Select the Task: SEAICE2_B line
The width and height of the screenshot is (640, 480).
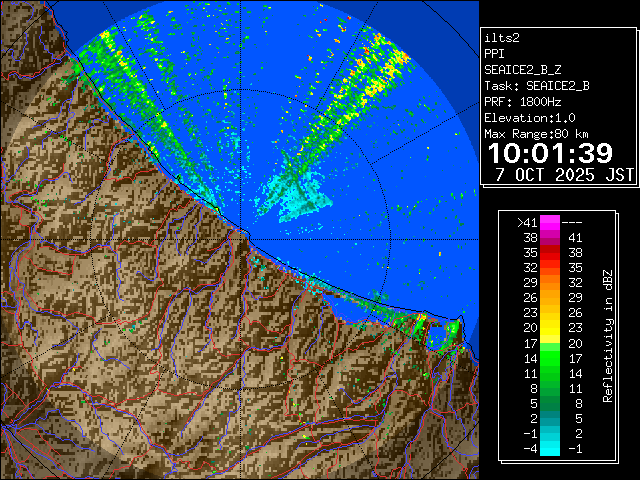coord(536,85)
